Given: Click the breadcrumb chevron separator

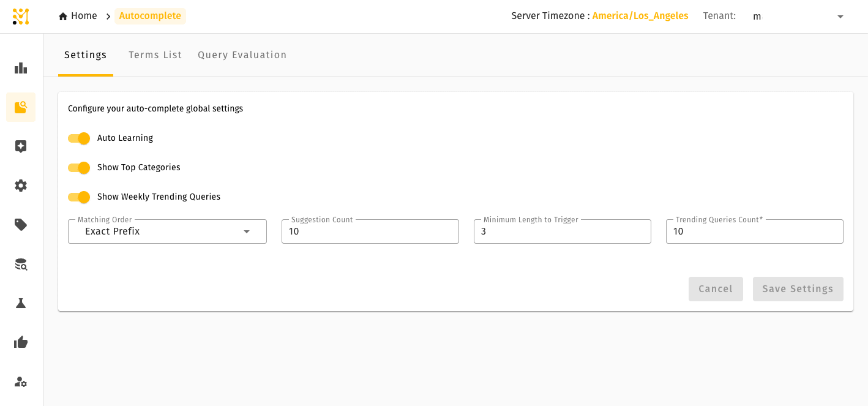Looking at the screenshot, I should [108, 17].
